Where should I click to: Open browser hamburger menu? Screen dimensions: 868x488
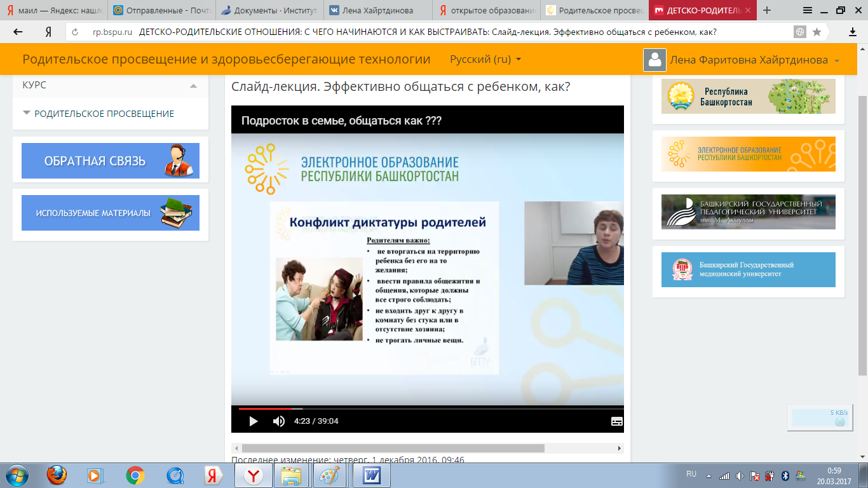(x=808, y=10)
